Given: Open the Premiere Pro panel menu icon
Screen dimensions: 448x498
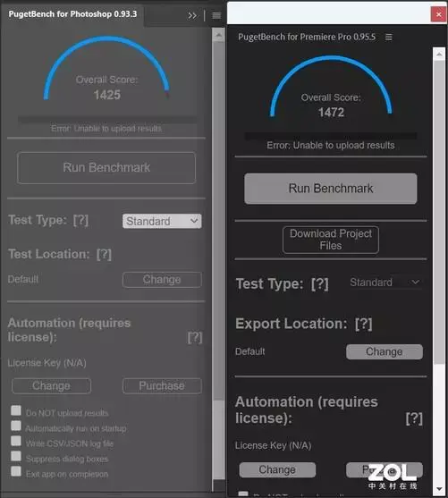Looking at the screenshot, I should coord(389,37).
